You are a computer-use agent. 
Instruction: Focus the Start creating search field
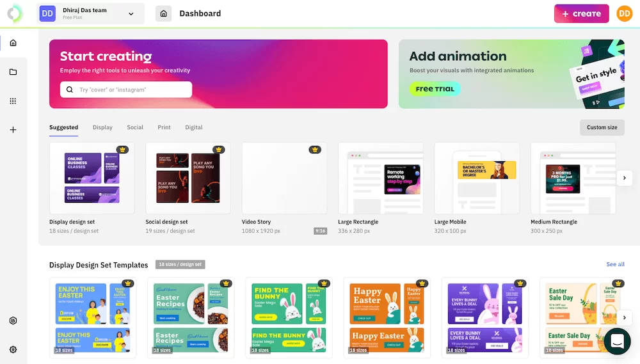[x=126, y=90]
